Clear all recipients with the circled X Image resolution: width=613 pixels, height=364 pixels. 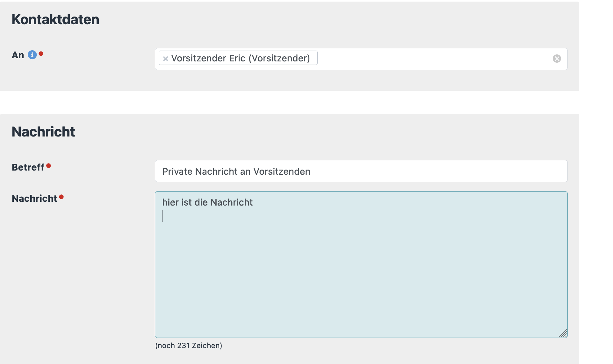pyautogui.click(x=557, y=59)
